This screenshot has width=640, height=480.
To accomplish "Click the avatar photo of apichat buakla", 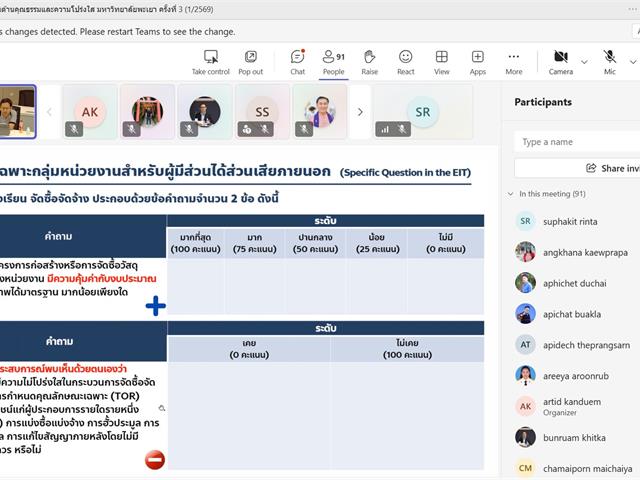I will [x=525, y=314].
